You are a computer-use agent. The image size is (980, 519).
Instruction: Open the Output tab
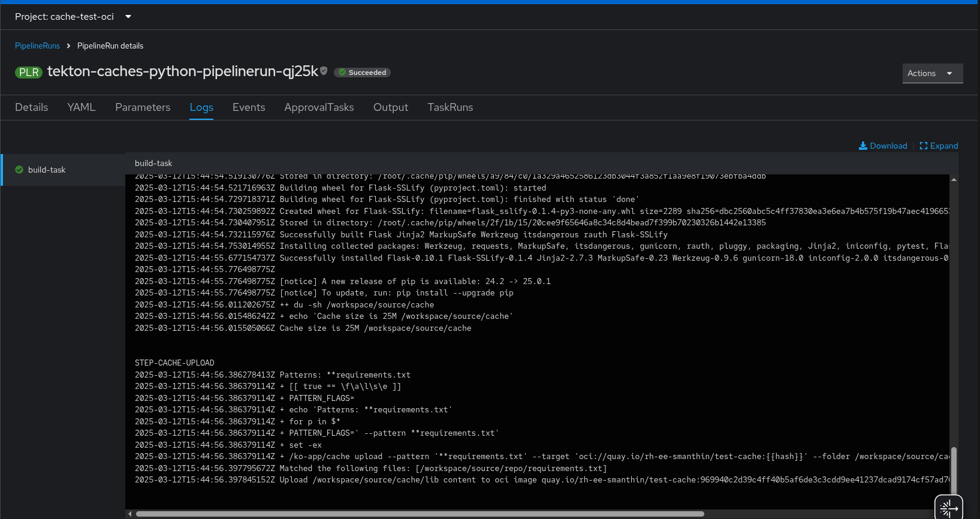pos(391,107)
